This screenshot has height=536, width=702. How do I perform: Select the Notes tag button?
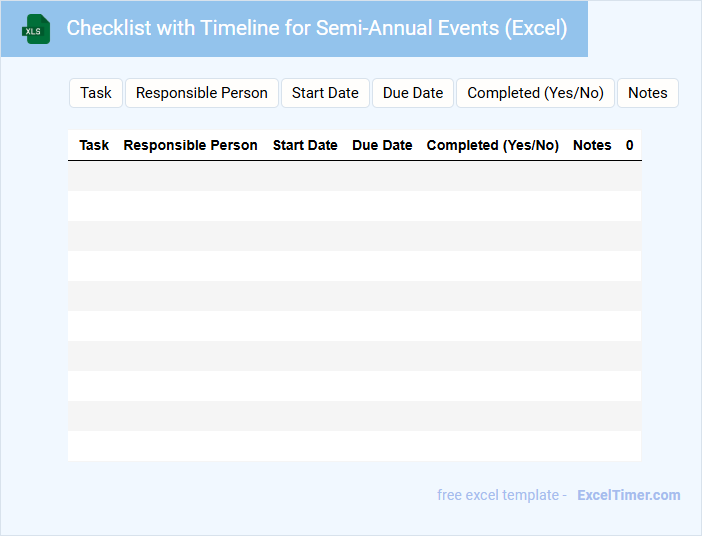click(647, 93)
